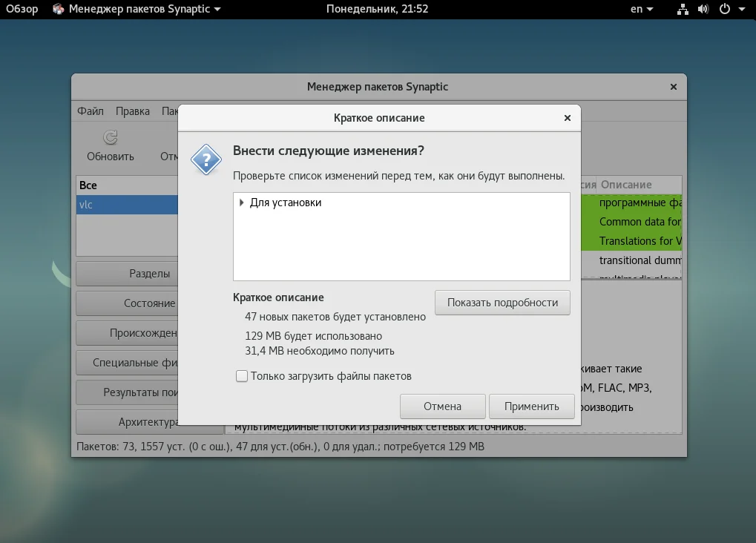The image size is (756, 543).
Task: Click the Применить button
Action: pos(531,407)
